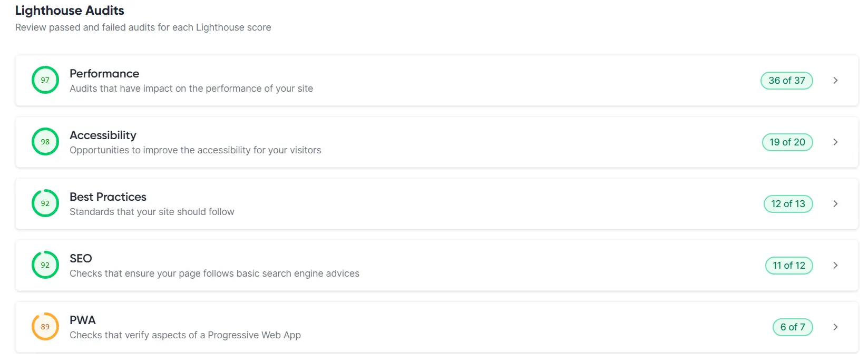Click the "11 of 12" SEO badge

789,266
